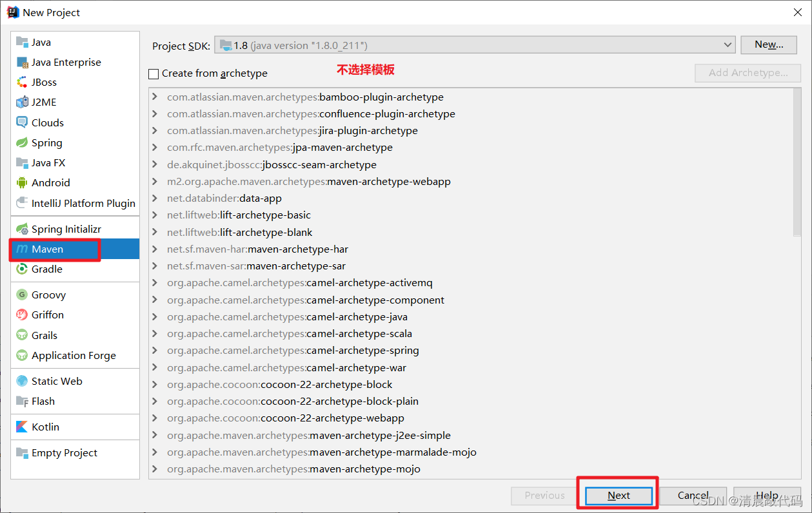Select camel-archetype-scala row
Screen dimensions: 812x513
coord(470,334)
